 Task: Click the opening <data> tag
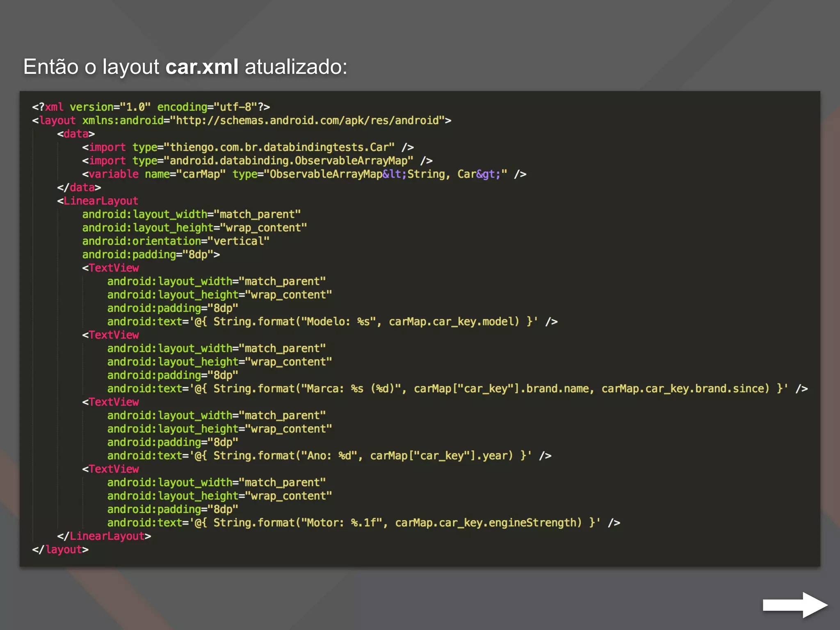[x=76, y=134]
